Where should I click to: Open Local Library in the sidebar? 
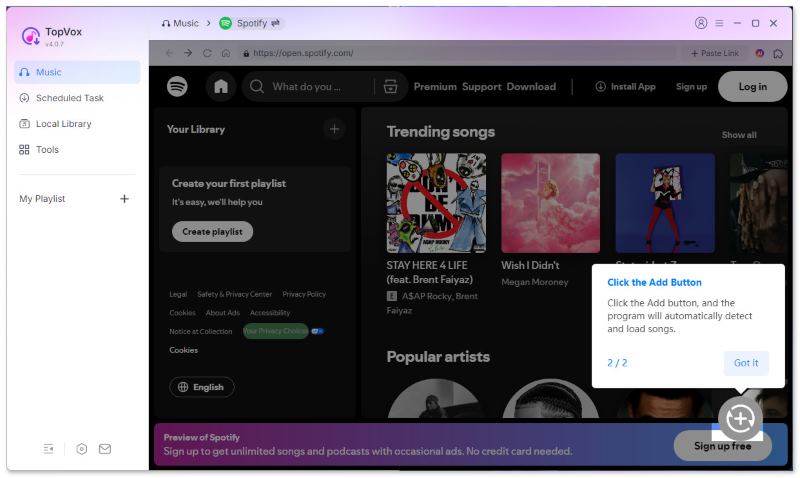(78, 124)
